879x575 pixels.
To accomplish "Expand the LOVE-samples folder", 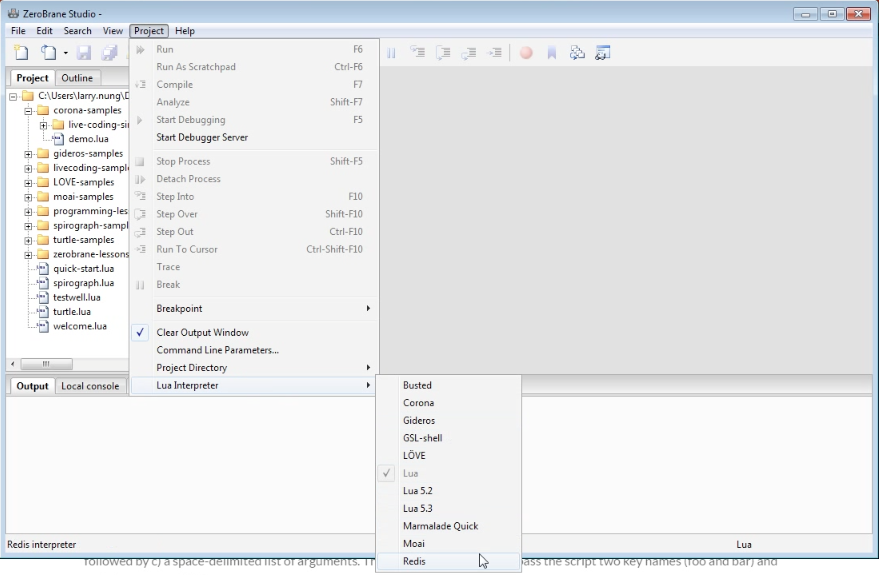I will click(x=28, y=183).
